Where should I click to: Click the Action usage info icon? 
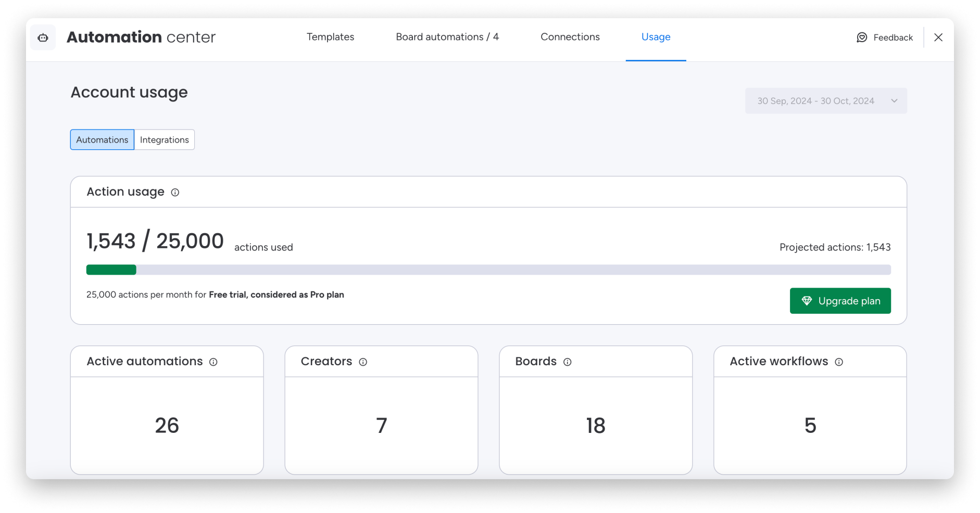click(x=175, y=192)
